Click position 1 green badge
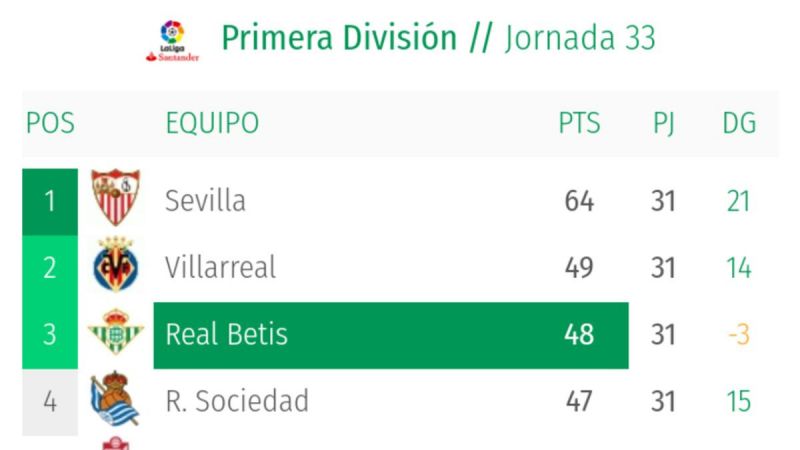The image size is (800, 450). (50, 201)
